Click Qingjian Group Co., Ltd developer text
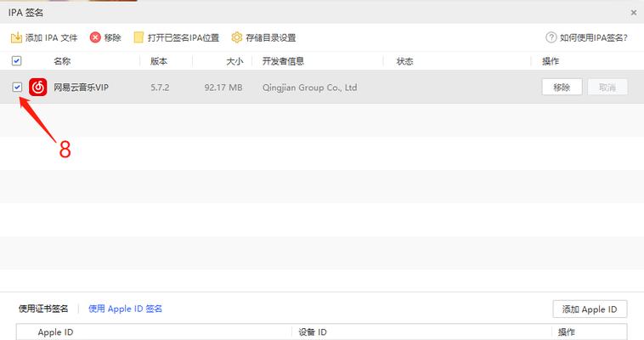The image size is (644, 340). pyautogui.click(x=309, y=88)
